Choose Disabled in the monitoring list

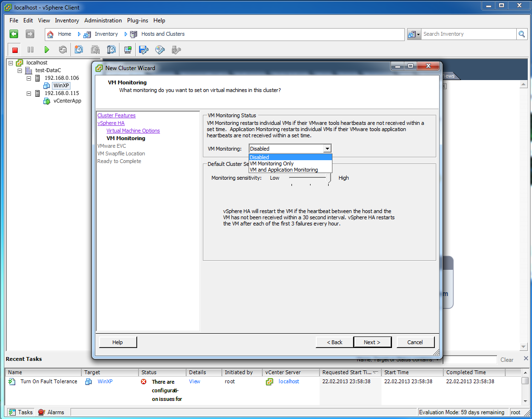[291, 157]
